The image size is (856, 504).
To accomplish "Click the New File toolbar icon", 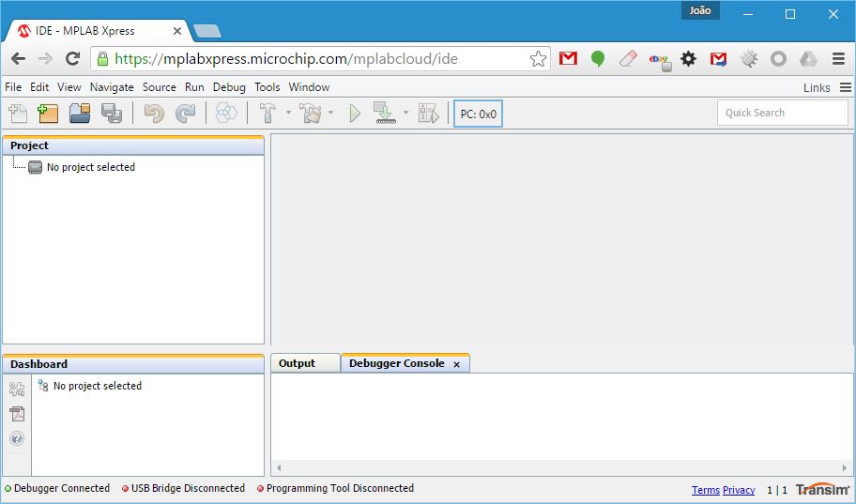I will pos(18,114).
